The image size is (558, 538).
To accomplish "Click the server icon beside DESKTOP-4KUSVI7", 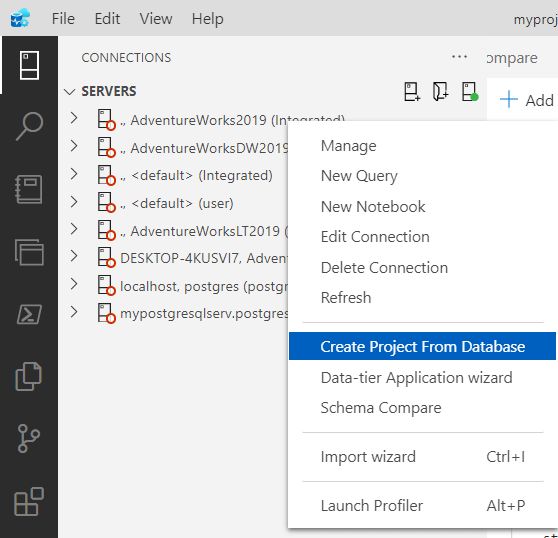I will [x=106, y=258].
